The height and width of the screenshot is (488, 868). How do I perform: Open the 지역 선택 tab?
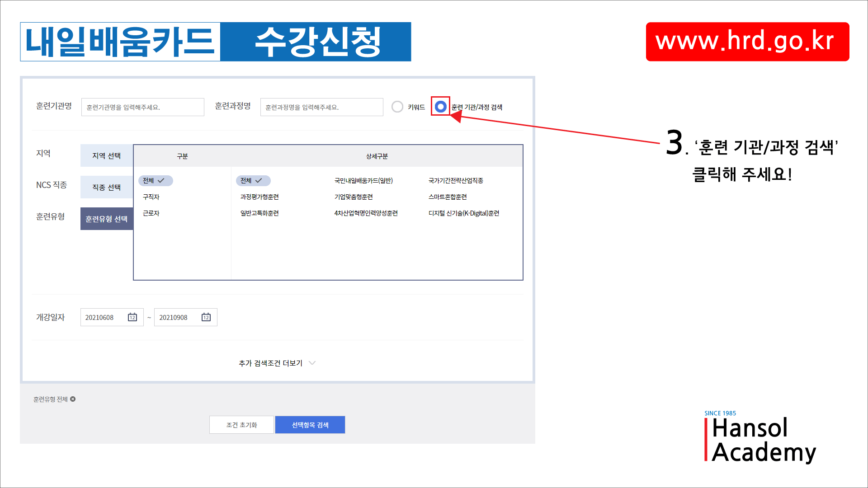pyautogui.click(x=107, y=155)
